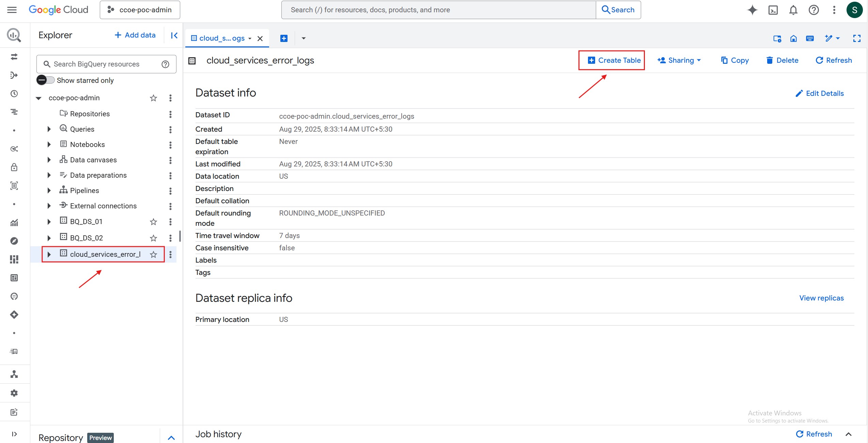Click the BigQuery home icon in tab bar
This screenshot has width=868, height=443.
pyautogui.click(x=793, y=39)
